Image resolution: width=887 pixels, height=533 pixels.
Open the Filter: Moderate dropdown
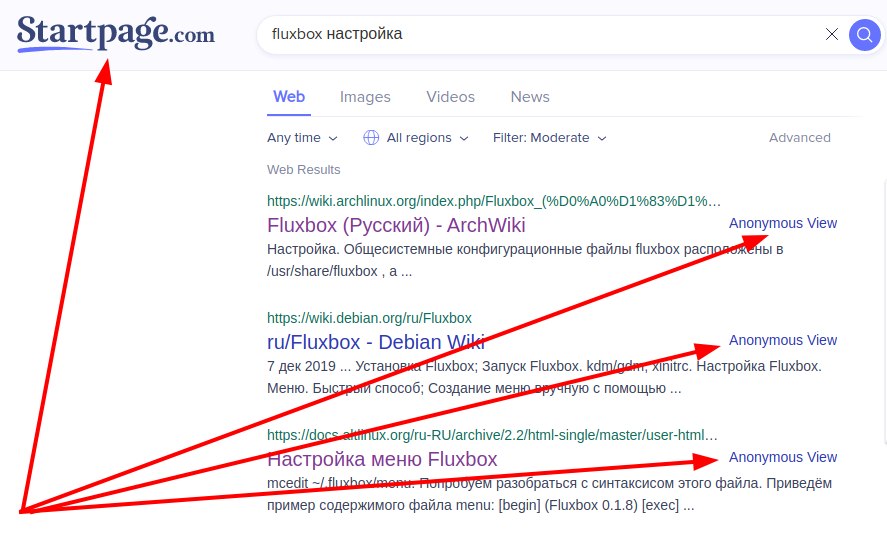550,137
